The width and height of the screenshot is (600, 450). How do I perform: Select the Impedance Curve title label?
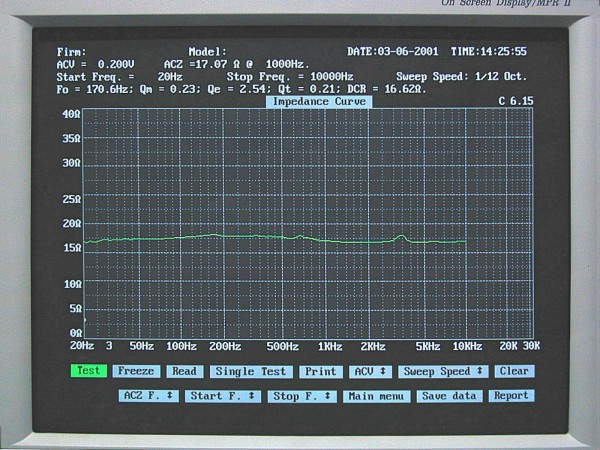(x=319, y=102)
